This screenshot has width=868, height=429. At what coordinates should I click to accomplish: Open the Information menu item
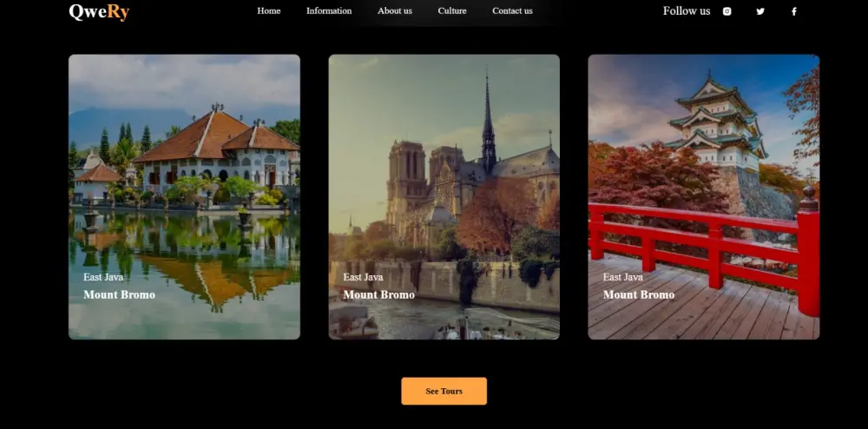[x=329, y=11]
